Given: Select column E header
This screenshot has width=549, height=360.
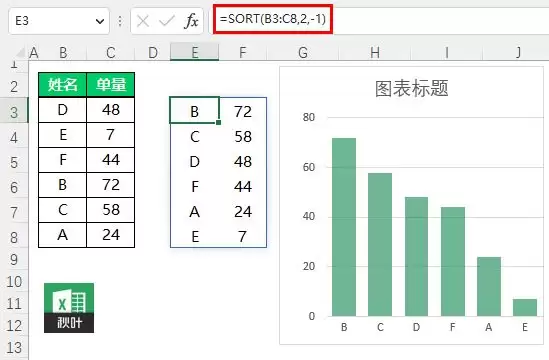Looking at the screenshot, I should [195, 53].
